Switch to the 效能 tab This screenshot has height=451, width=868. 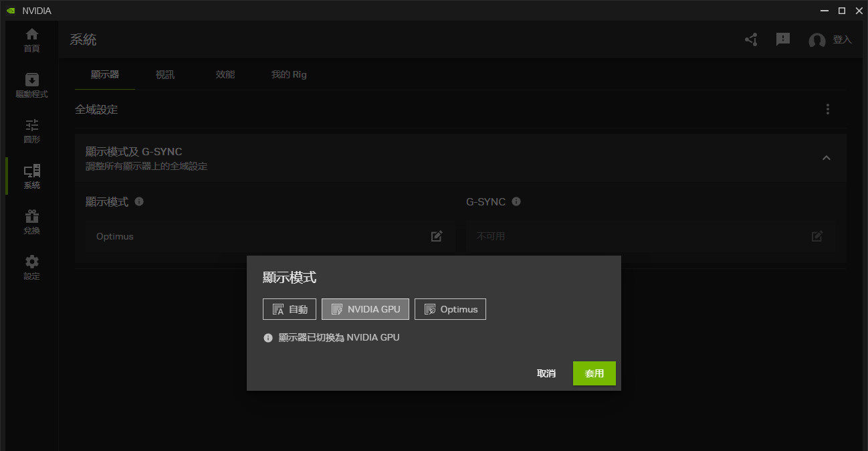(x=225, y=74)
